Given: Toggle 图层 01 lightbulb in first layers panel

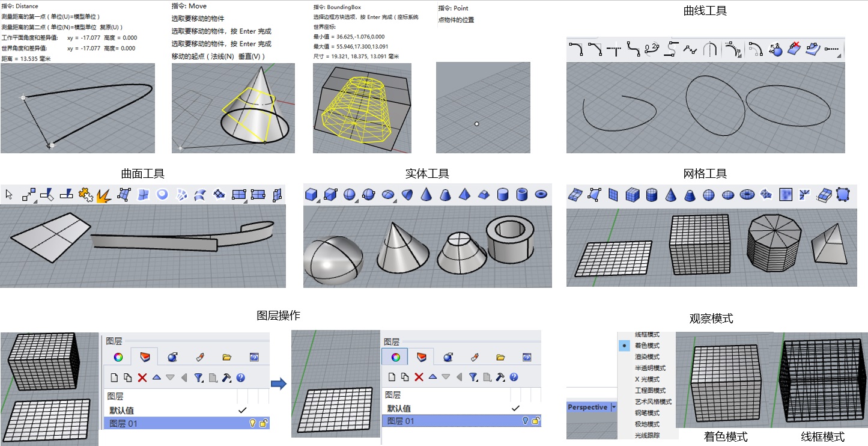Looking at the screenshot, I should [252, 423].
